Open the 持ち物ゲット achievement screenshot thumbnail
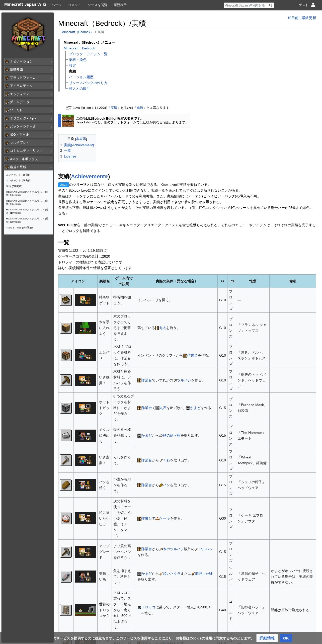The width and height of the screenshot is (322, 644). coord(85,300)
